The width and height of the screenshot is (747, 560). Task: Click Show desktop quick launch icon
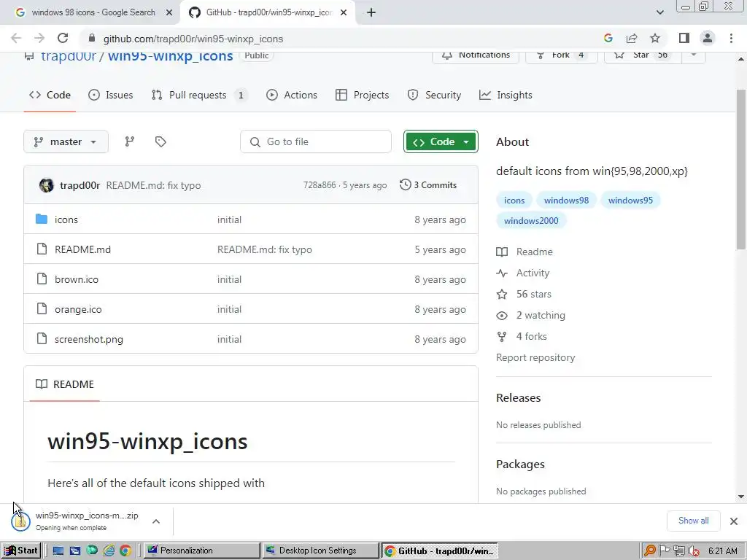[58, 551]
